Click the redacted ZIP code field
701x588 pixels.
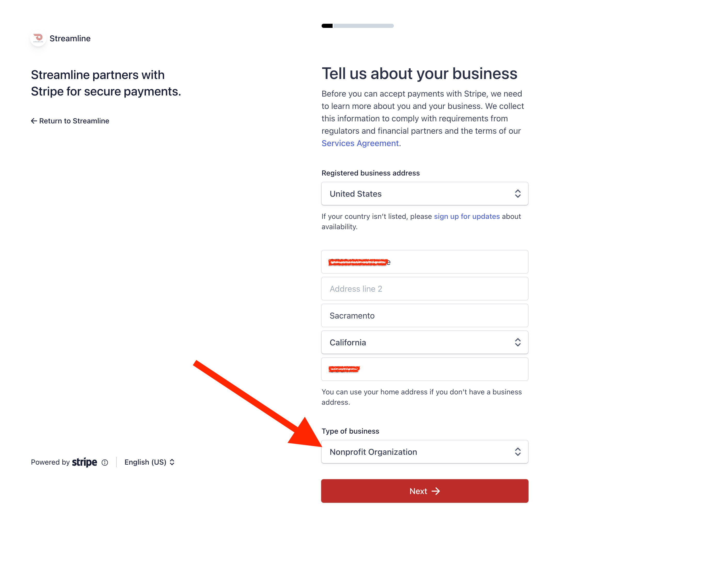coord(425,369)
